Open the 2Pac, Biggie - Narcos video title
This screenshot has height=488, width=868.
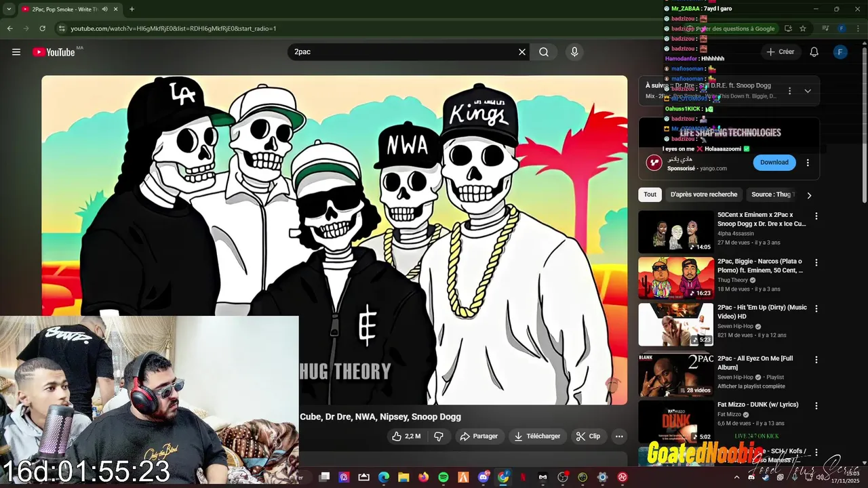pyautogui.click(x=759, y=266)
